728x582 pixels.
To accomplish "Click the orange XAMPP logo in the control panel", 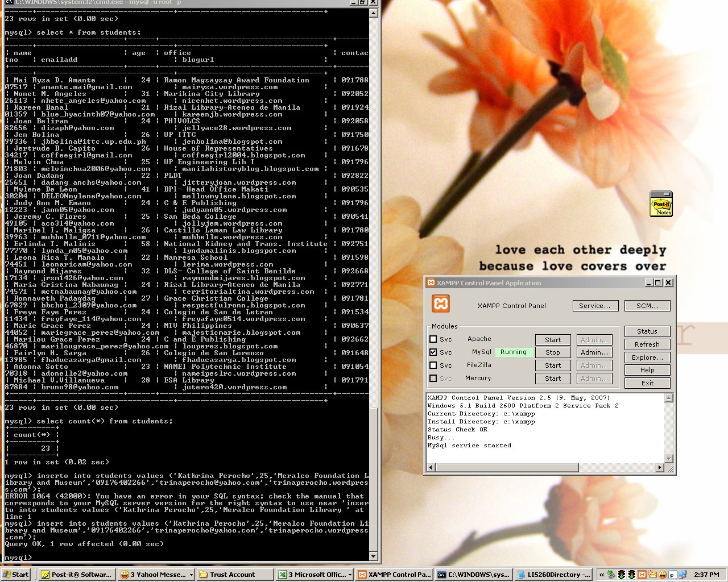I will coord(441,304).
